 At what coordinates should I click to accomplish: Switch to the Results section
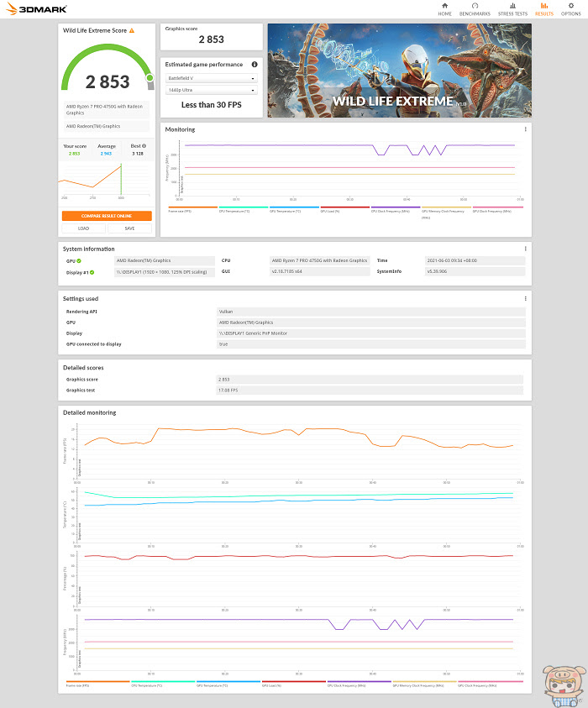click(543, 9)
